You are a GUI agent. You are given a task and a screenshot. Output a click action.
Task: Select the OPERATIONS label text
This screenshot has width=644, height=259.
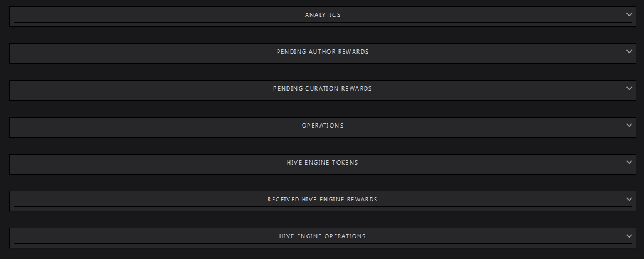pyautogui.click(x=323, y=126)
